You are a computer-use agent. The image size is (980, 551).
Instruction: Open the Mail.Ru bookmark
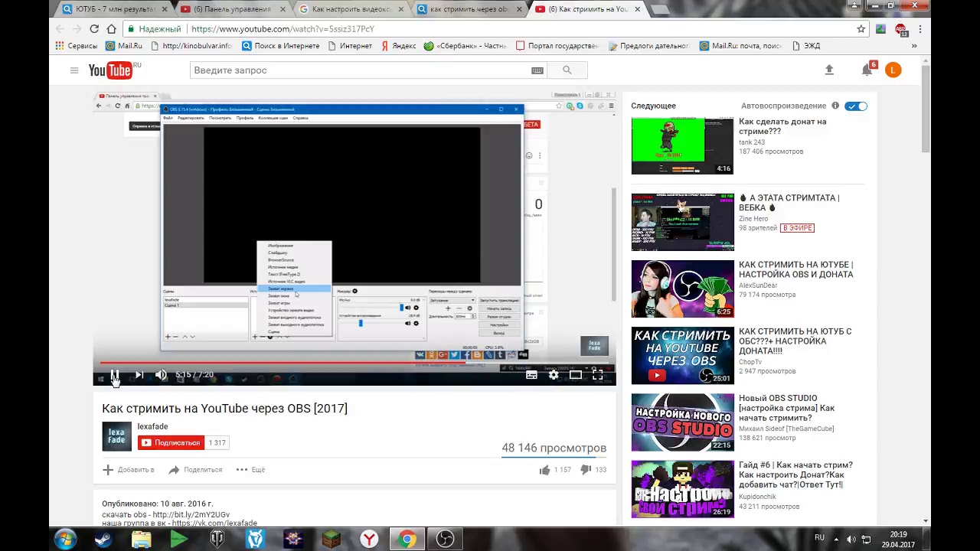[x=123, y=46]
